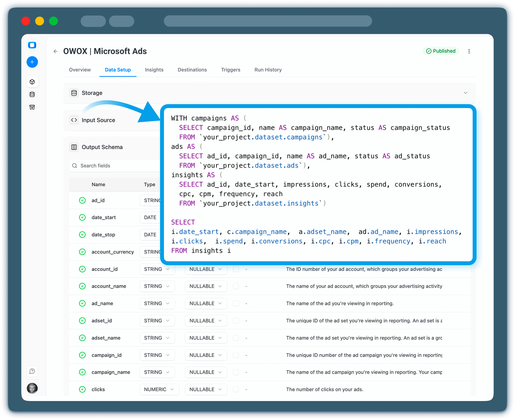Viewport: 515px width, 420px height.
Task: Open the NULLABLE dropdown for clicks field
Action: click(x=206, y=389)
